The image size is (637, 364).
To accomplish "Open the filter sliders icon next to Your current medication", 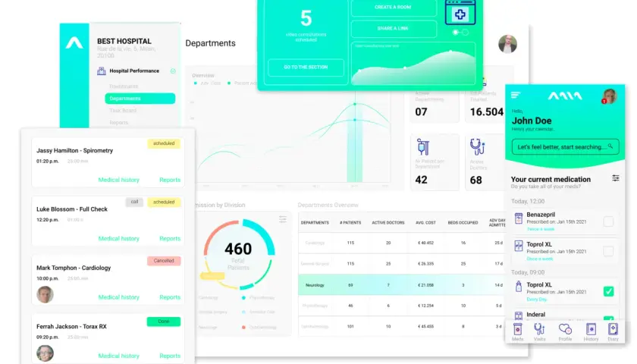I will pos(616,178).
